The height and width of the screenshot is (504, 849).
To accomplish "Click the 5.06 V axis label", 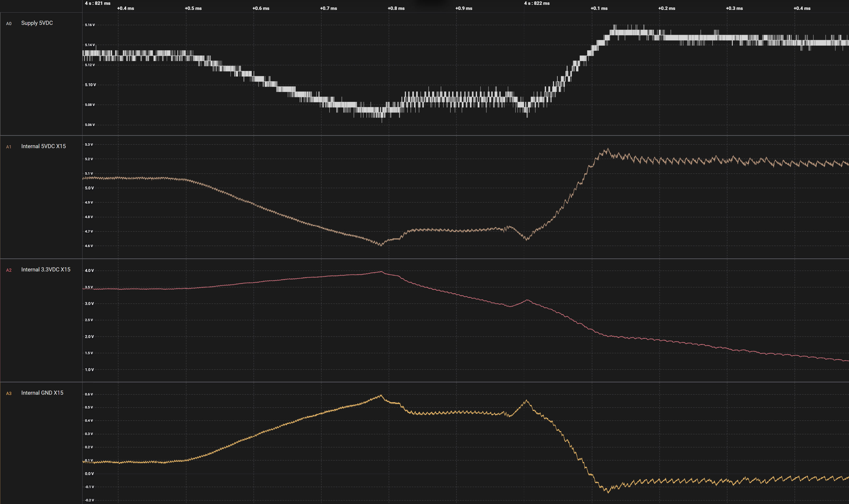I will click(90, 125).
